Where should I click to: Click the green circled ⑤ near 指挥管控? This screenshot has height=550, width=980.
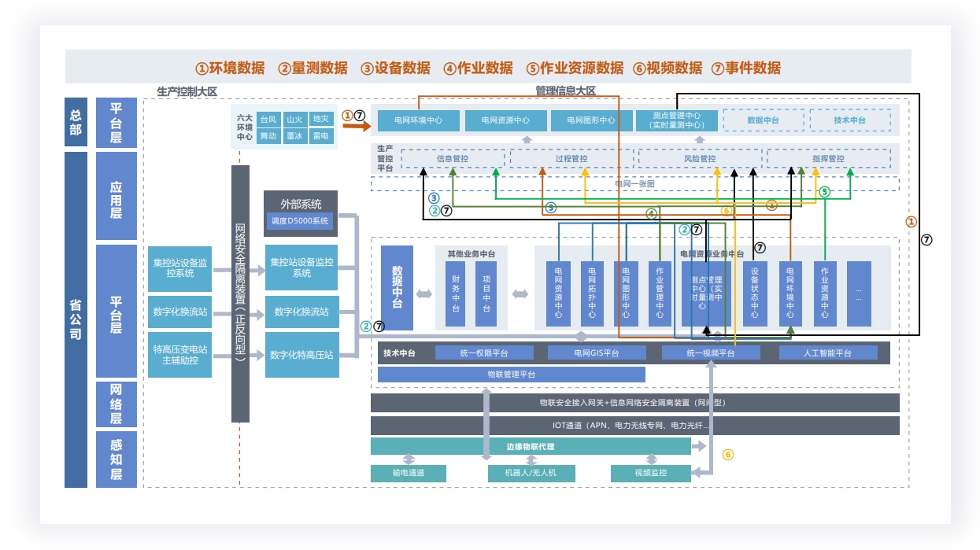[824, 191]
